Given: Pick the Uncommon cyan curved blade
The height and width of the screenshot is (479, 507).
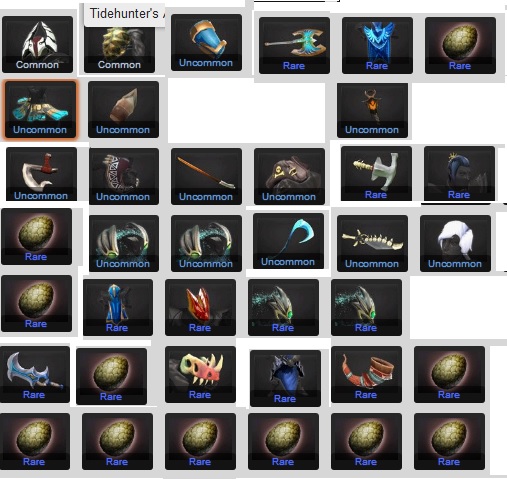Looking at the screenshot, I should pyautogui.click(x=288, y=241).
